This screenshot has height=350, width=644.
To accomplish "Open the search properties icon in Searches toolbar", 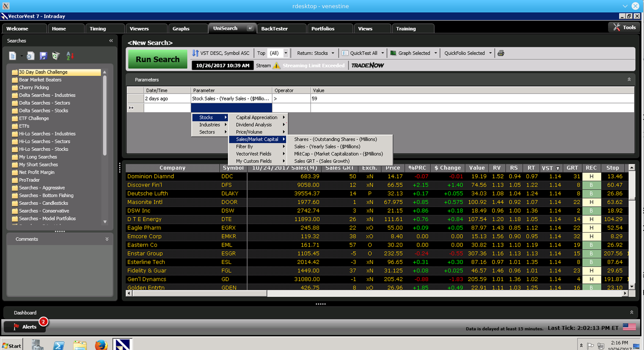I will click(30, 56).
